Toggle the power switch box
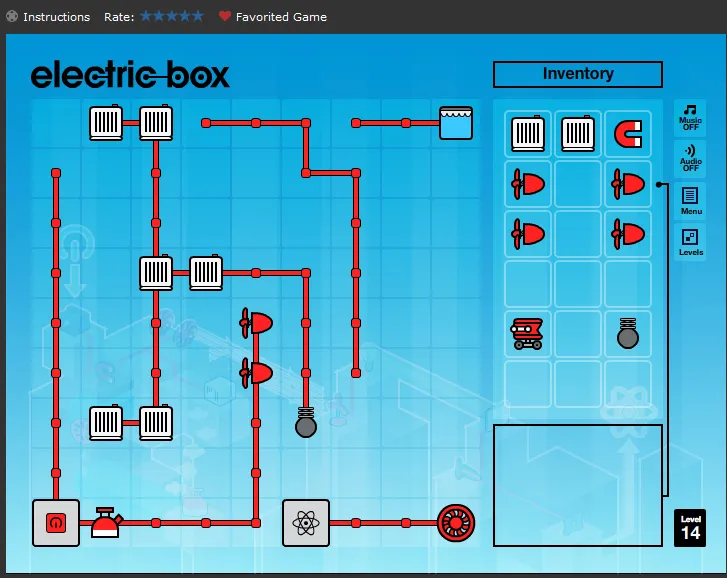Viewport: 727px width, 578px height. coord(56,523)
